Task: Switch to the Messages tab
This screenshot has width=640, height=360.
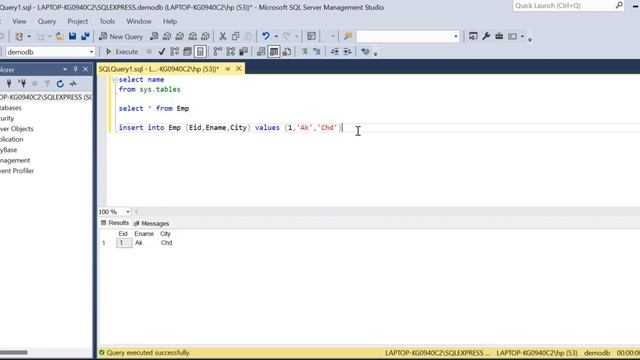Action: point(151,223)
